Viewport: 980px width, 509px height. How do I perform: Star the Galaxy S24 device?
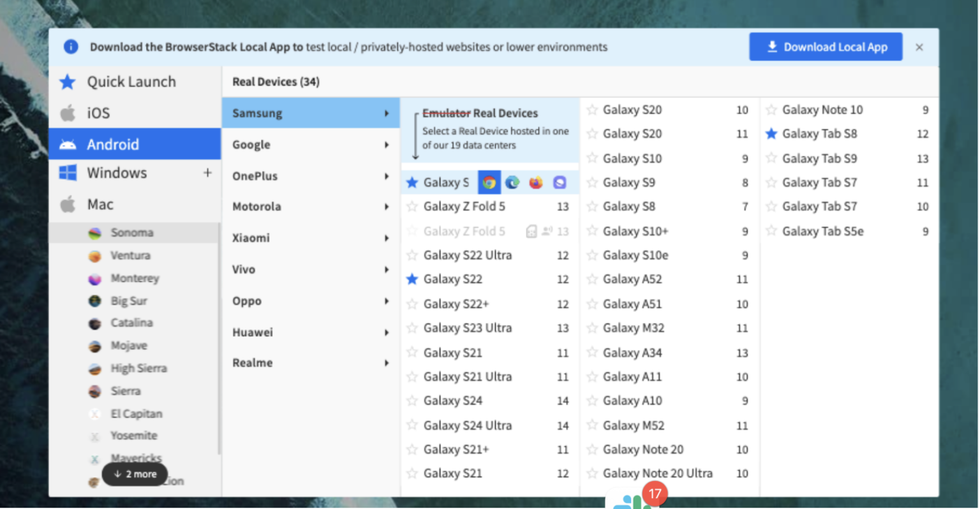(412, 401)
